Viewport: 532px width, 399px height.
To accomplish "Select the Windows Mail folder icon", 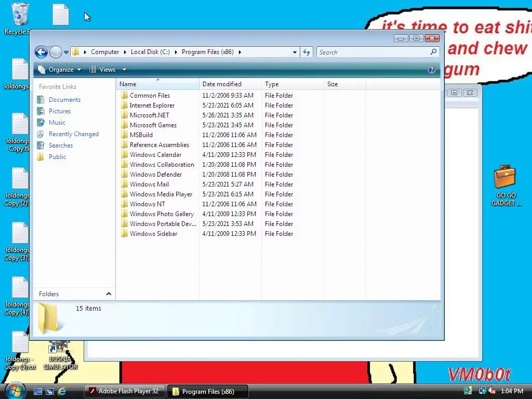I will click(x=124, y=184).
